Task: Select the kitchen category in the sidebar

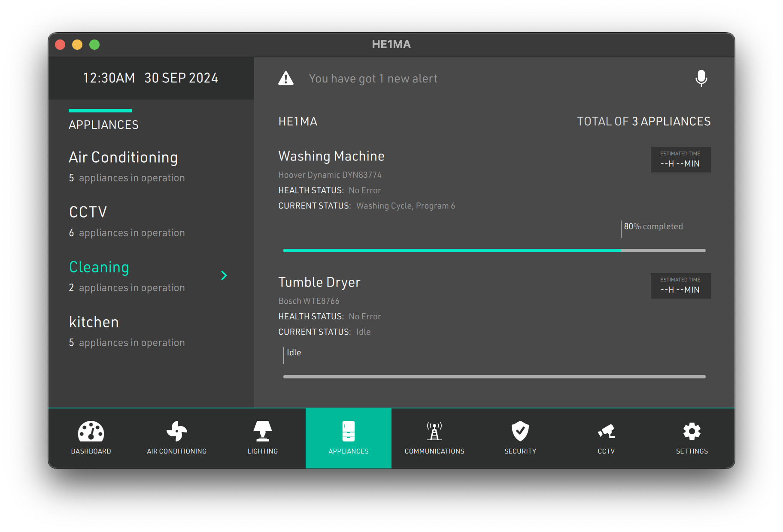Action: pos(94,322)
